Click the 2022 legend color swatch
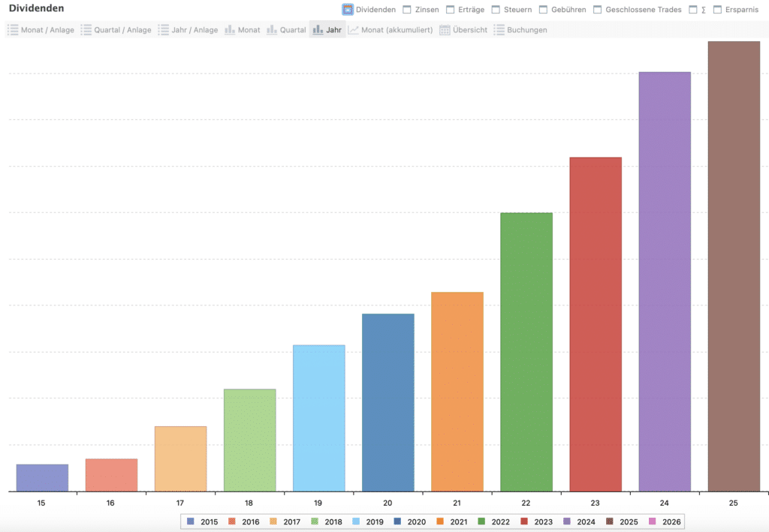Viewport: 769px width, 532px height. (x=481, y=521)
